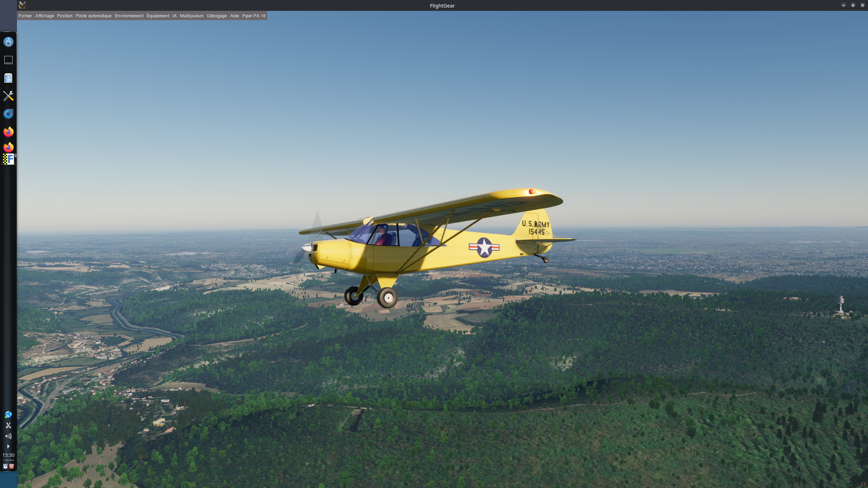Launch the file manager from panel

click(x=8, y=78)
